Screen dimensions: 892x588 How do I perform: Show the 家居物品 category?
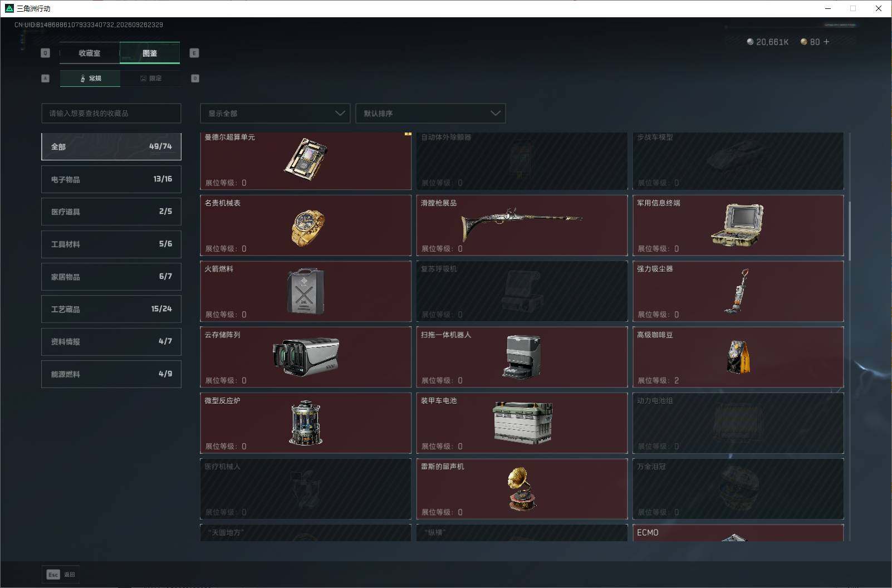click(111, 277)
